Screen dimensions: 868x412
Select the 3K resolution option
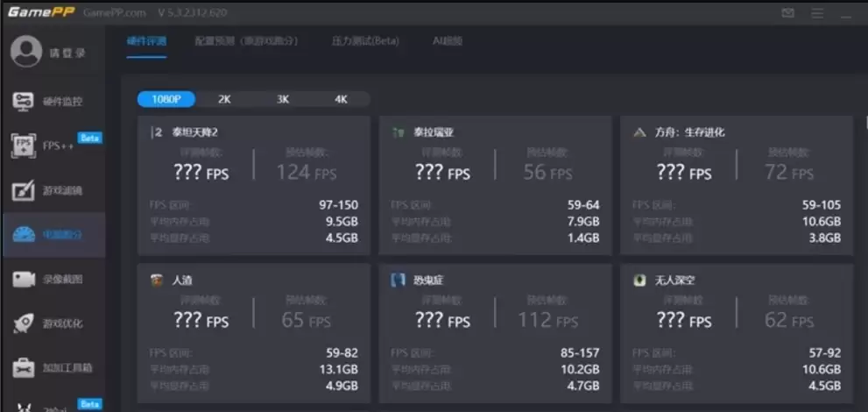[283, 99]
